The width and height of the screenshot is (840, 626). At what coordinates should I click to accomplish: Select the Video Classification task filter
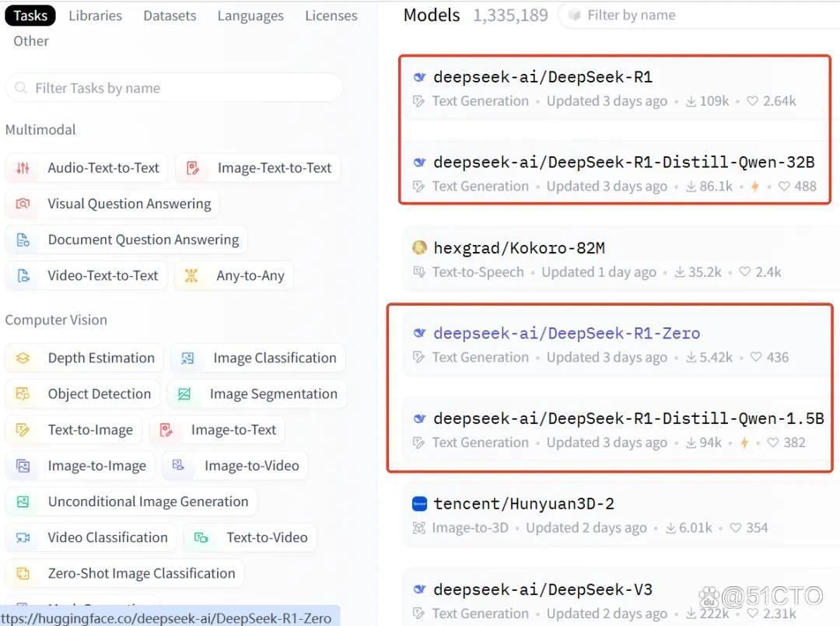(x=90, y=537)
